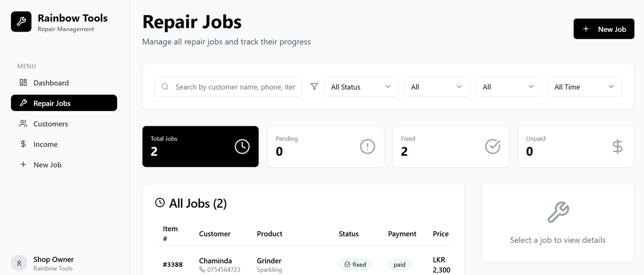Expand the All Time filter dropdown
The height and width of the screenshot is (275, 644).
584,86
